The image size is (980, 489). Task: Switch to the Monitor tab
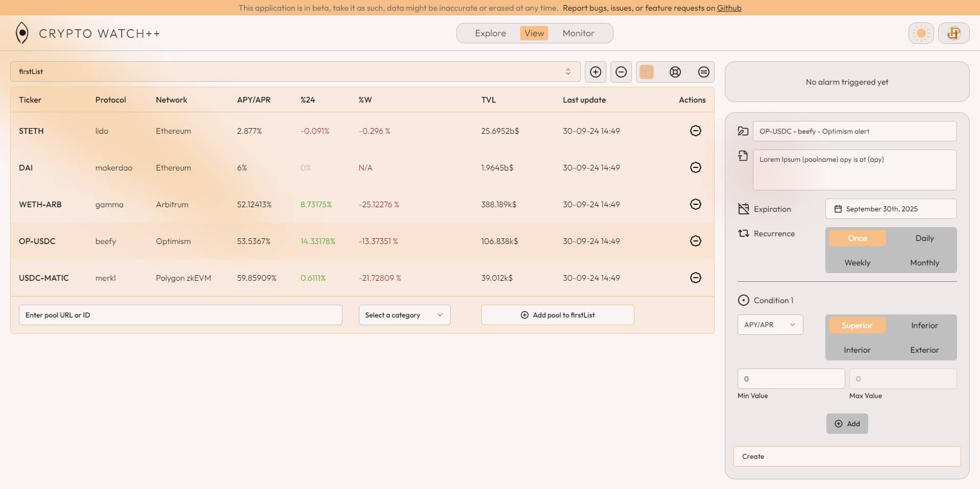click(x=578, y=33)
